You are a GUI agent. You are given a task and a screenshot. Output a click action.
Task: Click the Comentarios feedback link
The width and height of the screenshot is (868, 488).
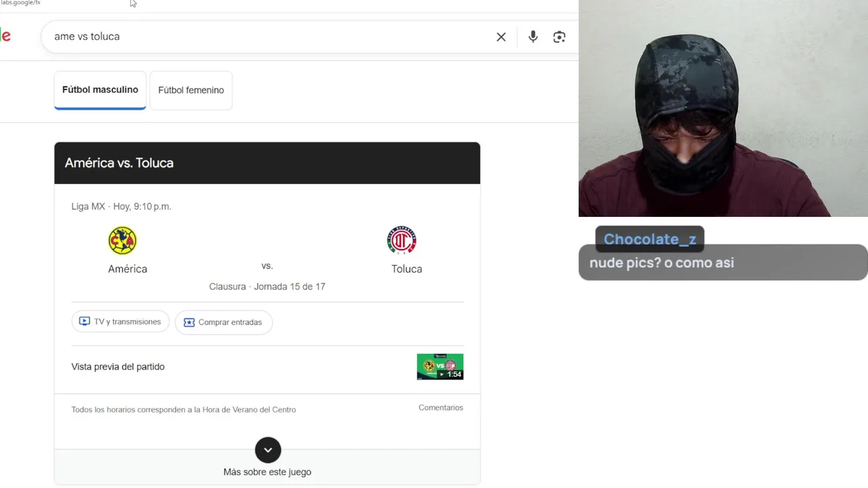[x=441, y=408]
